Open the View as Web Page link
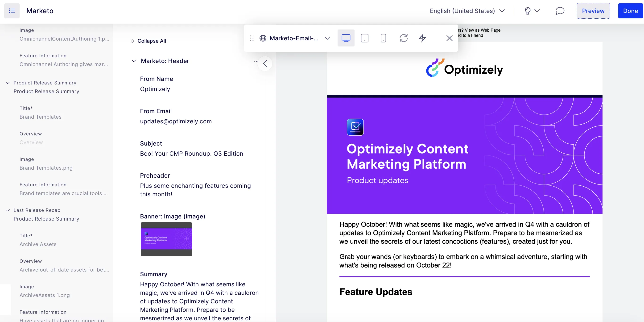Viewport: 644px width, 322px height. 483,30
